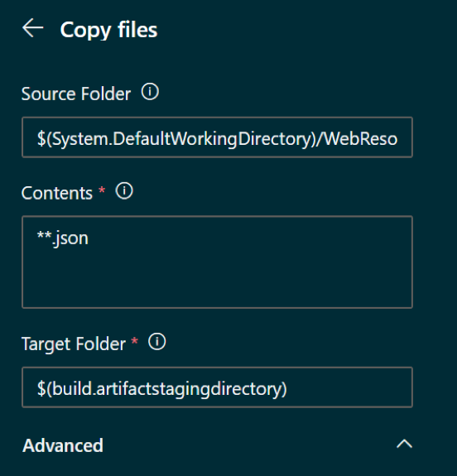Viewport: 457px width, 476px height.
Task: Click the Contents field label
Action: tap(57, 193)
